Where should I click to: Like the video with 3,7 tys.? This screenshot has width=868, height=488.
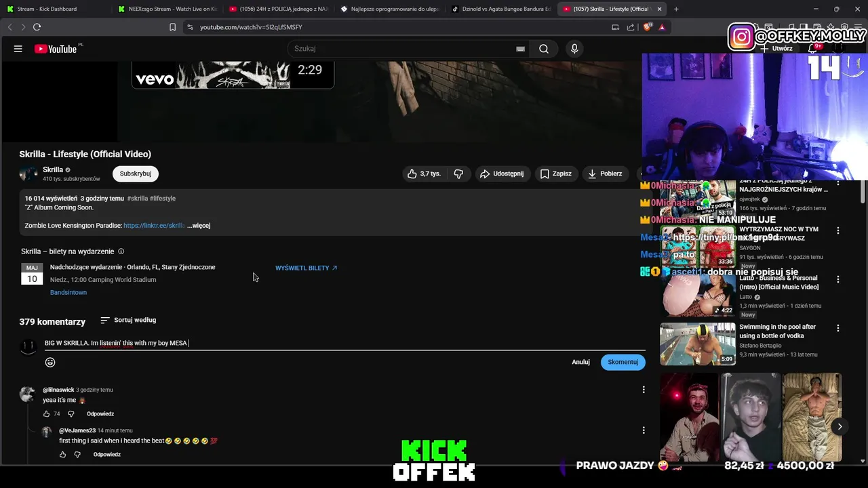424,174
